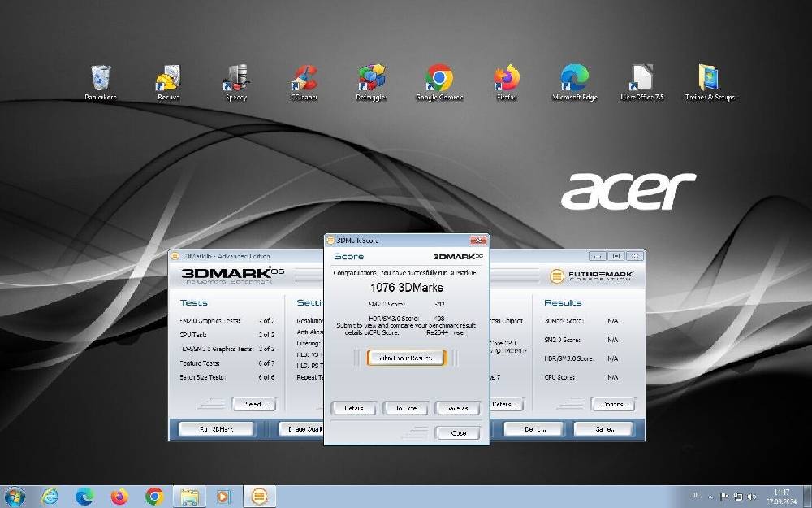The image size is (812, 508).
Task: Click the Futuremark Corporation logo
Action: coord(591,276)
